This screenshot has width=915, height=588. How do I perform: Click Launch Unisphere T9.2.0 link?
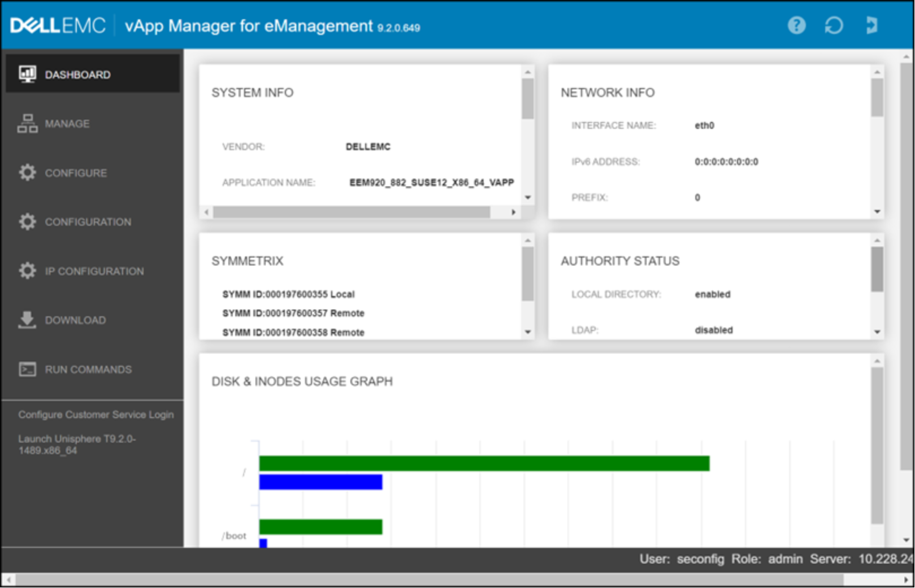click(77, 445)
